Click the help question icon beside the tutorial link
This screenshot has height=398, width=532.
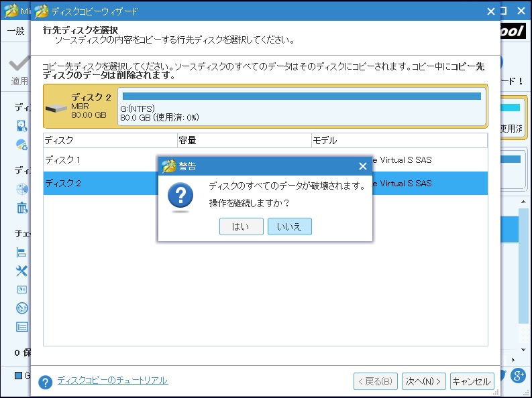coord(45,382)
